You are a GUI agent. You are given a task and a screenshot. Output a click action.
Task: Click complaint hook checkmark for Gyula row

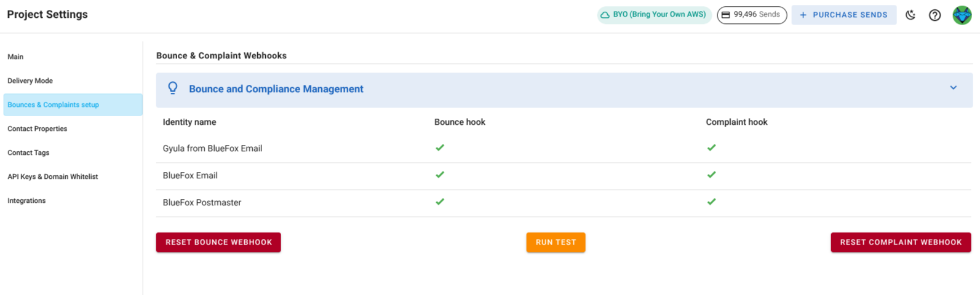pyautogui.click(x=711, y=147)
